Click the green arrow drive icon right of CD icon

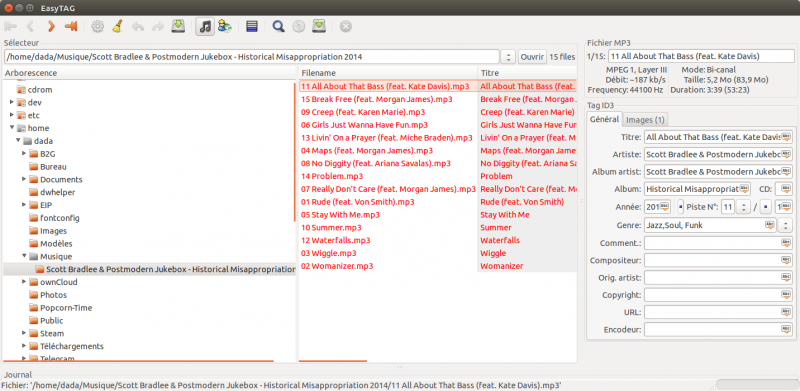(x=319, y=26)
